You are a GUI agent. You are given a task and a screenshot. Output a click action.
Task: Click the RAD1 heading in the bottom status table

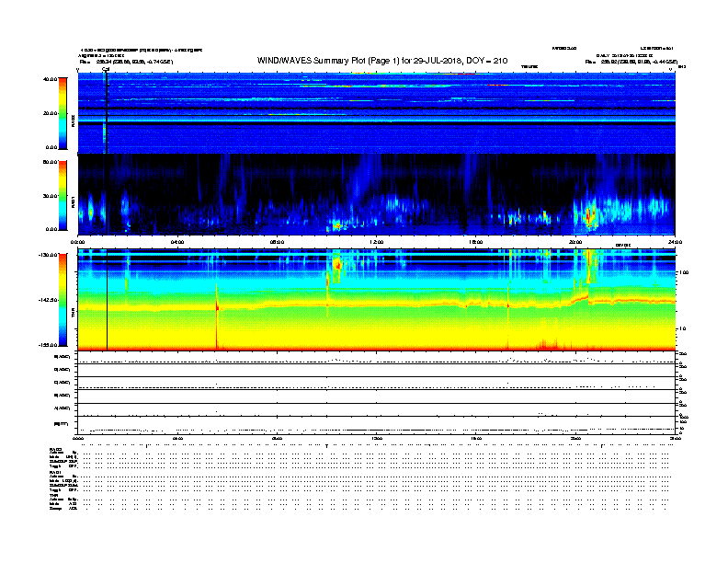(x=56, y=473)
